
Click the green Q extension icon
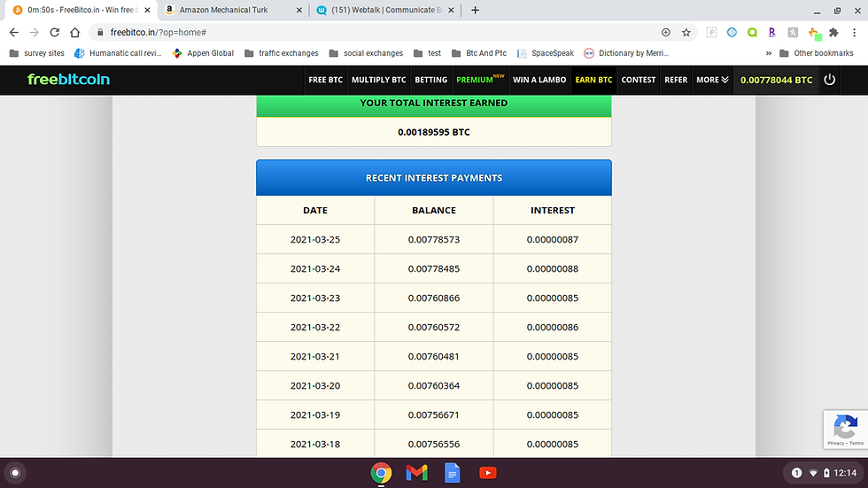pos(752,33)
